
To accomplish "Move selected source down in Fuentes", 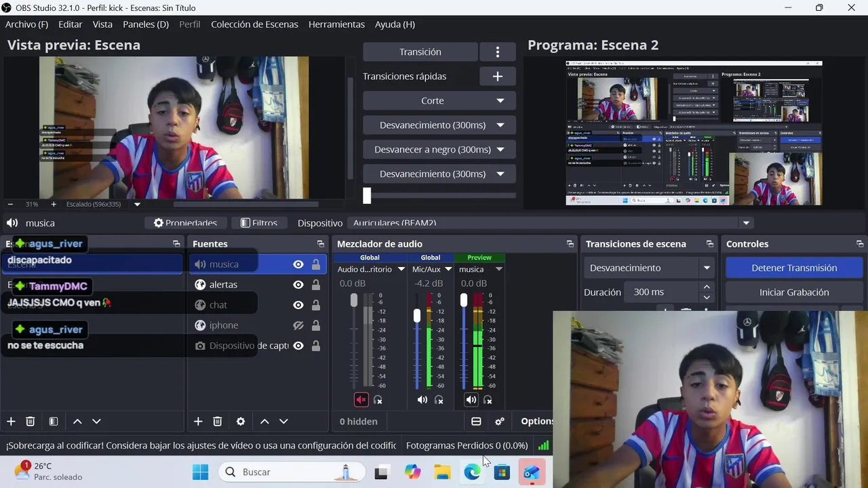I will pyautogui.click(x=283, y=422).
